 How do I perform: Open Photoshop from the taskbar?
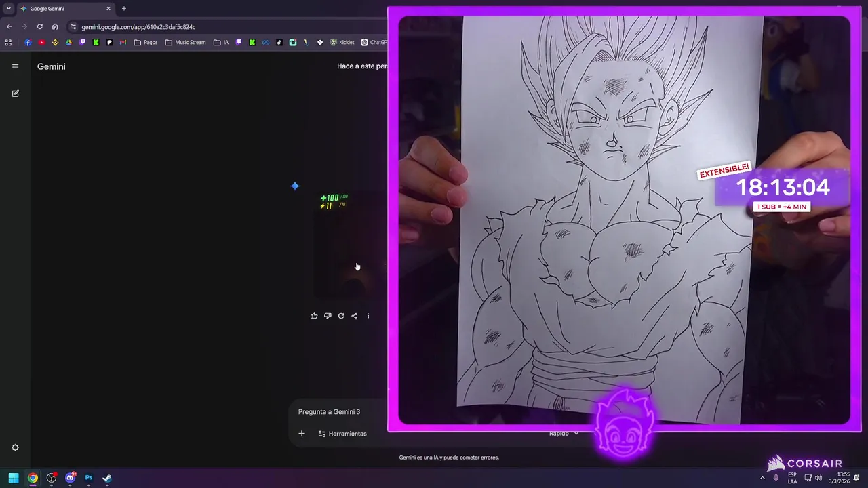[89, 478]
